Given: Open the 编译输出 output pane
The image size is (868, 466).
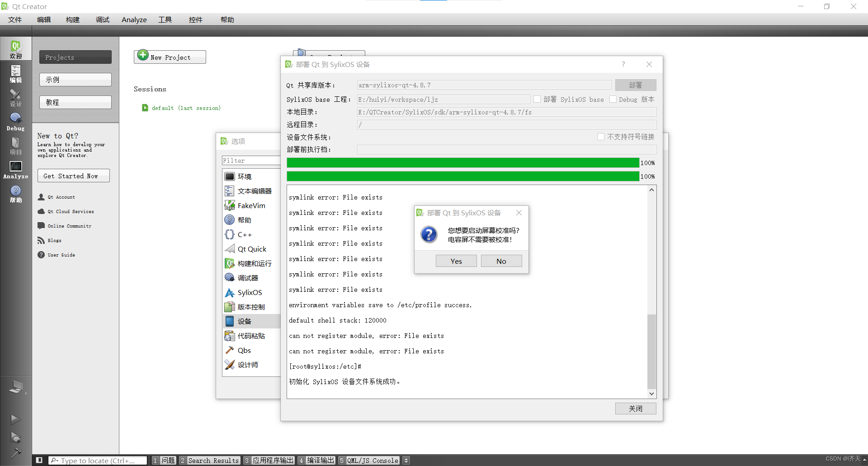Looking at the screenshot, I should point(316,460).
